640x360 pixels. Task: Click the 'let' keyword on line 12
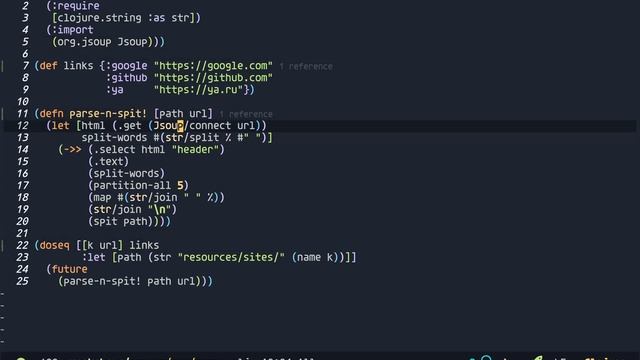[x=60, y=126]
